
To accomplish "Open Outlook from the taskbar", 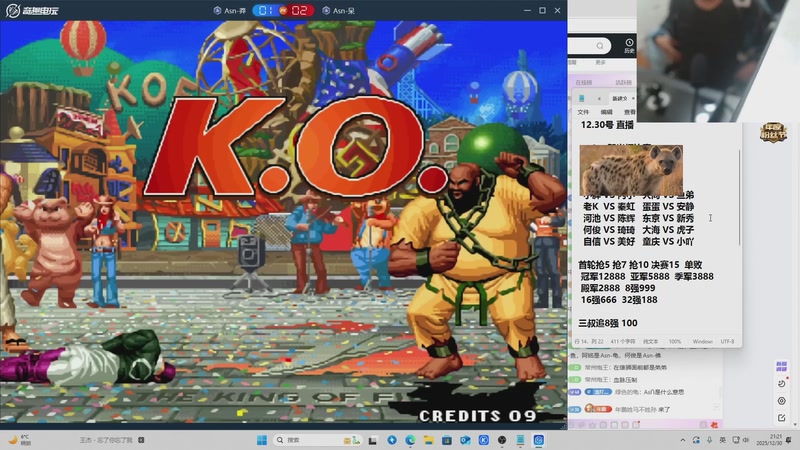I will (465, 440).
